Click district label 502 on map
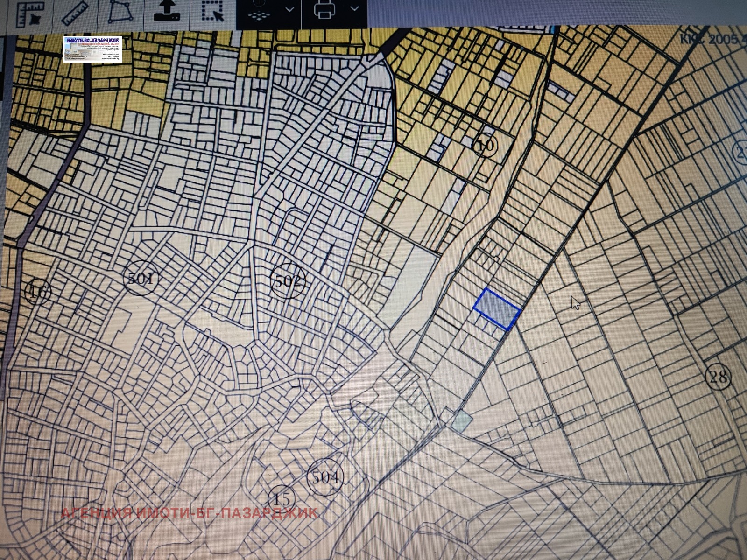The height and width of the screenshot is (560, 747). click(x=288, y=281)
